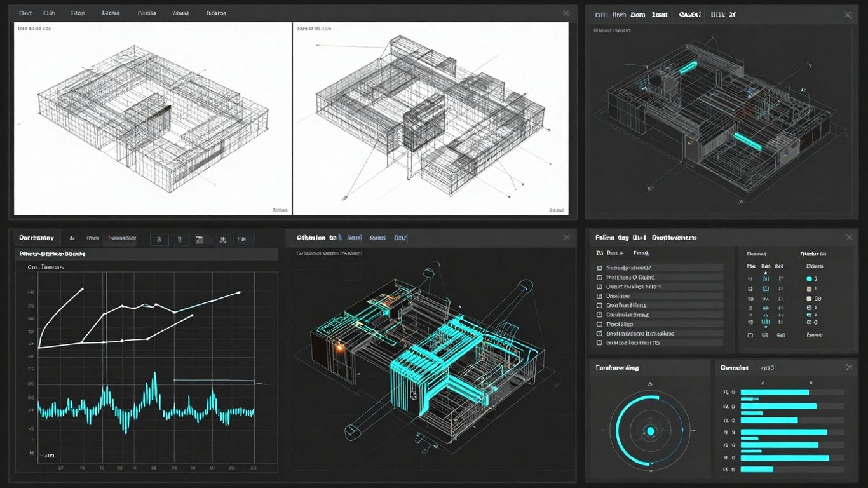This screenshot has height=488, width=868.
Task: Click the zoom icon at the right end of the chart toolbar
Action: [243, 240]
